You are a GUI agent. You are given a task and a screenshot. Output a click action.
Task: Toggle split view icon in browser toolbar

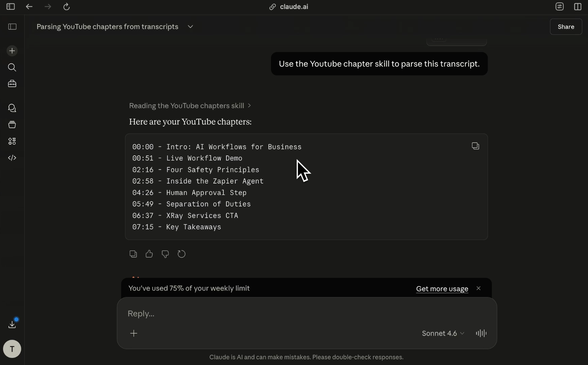click(x=578, y=7)
